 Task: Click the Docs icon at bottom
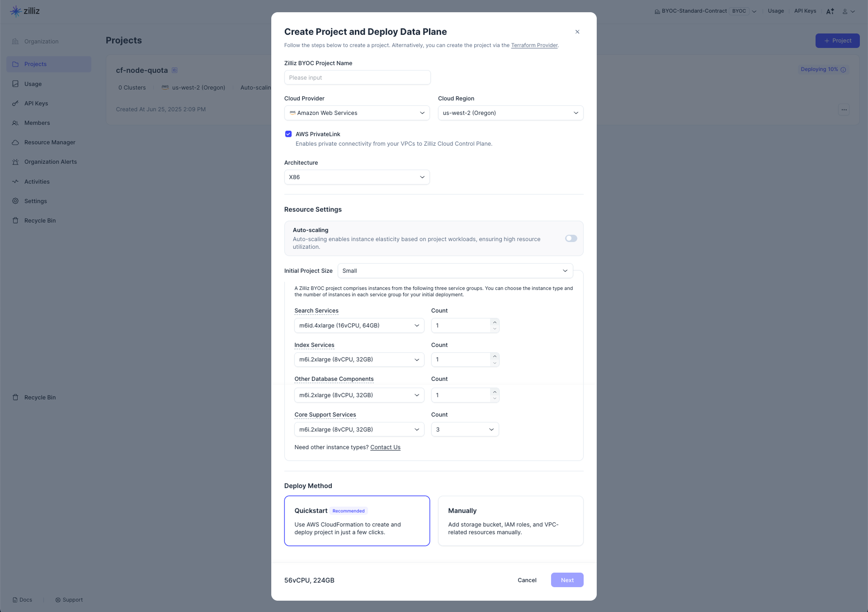(x=15, y=600)
